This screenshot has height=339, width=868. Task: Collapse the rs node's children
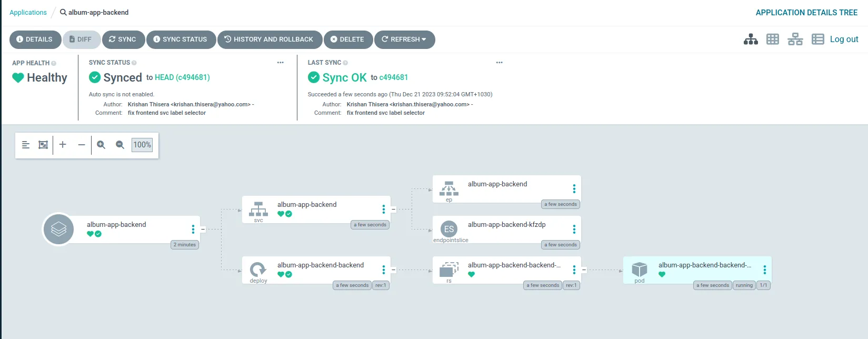(584, 270)
